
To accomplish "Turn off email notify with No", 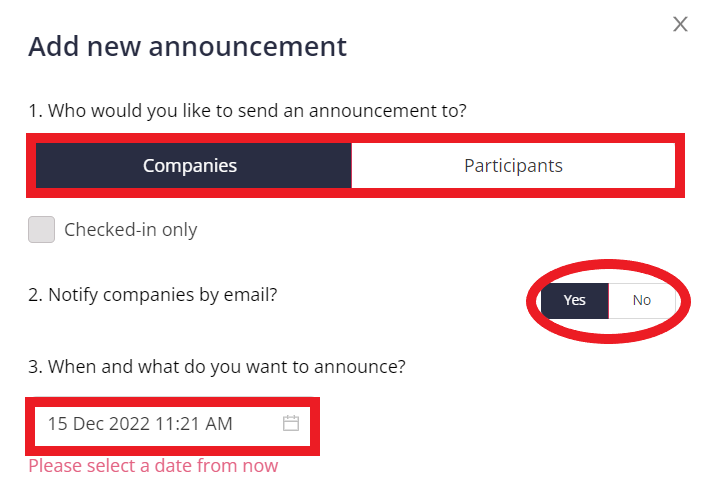I will [x=642, y=300].
